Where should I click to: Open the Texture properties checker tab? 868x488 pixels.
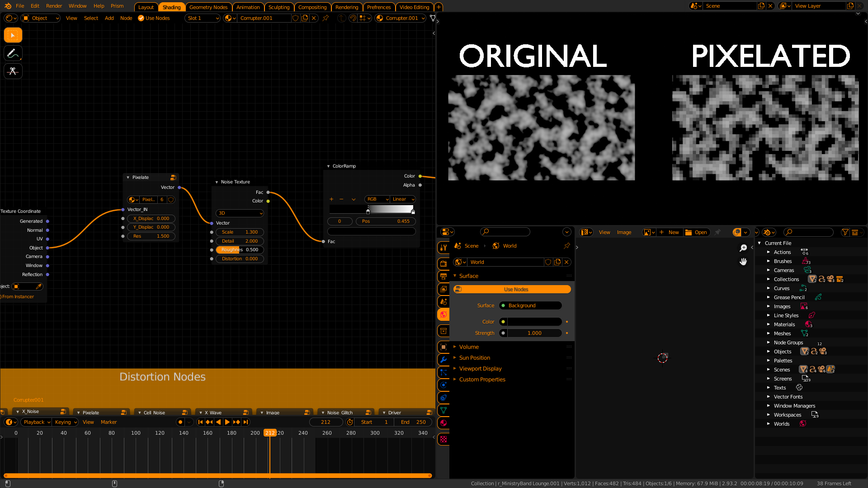tap(443, 439)
